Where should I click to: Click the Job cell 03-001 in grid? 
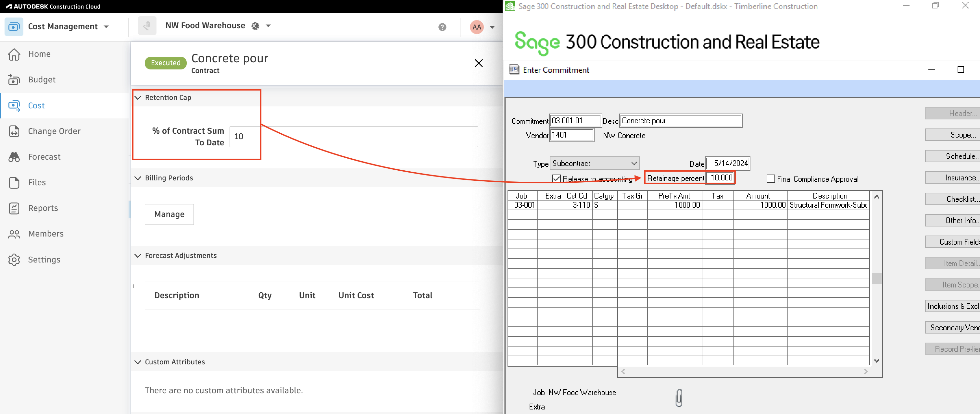pyautogui.click(x=523, y=205)
